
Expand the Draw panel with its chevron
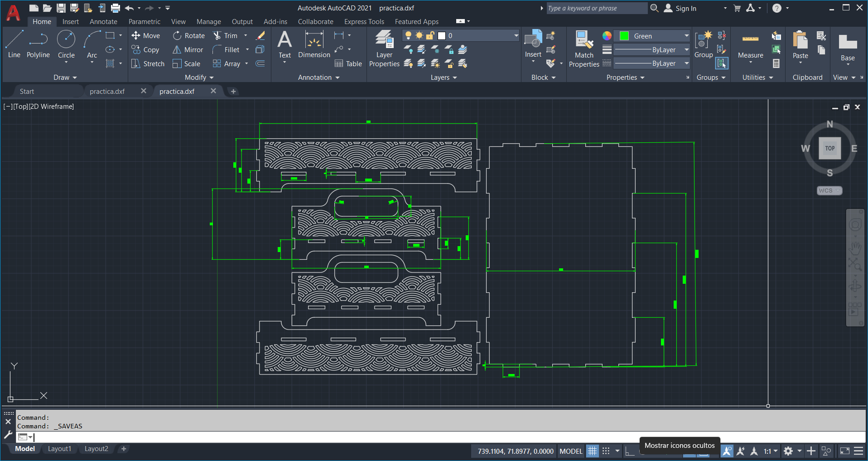click(x=75, y=77)
